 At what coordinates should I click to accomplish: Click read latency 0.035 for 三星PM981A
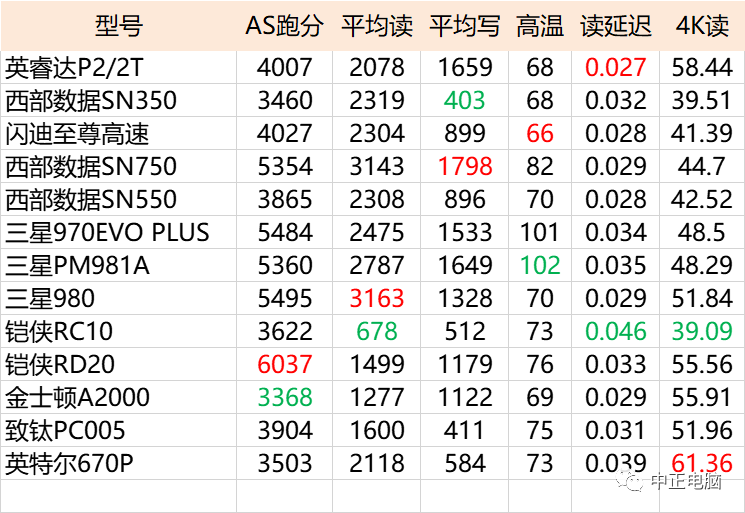coord(615,265)
